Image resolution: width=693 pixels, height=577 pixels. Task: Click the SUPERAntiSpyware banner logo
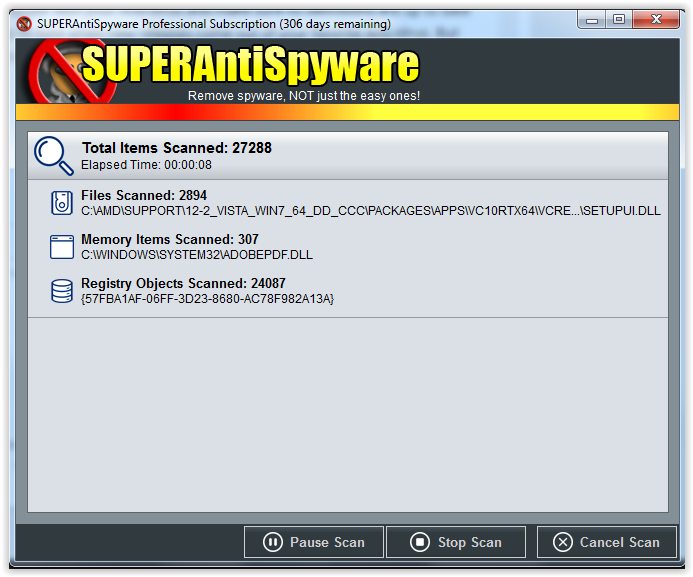click(x=223, y=71)
